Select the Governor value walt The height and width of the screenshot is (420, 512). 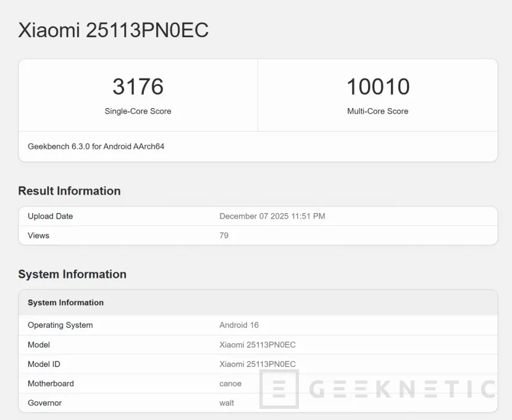(227, 403)
